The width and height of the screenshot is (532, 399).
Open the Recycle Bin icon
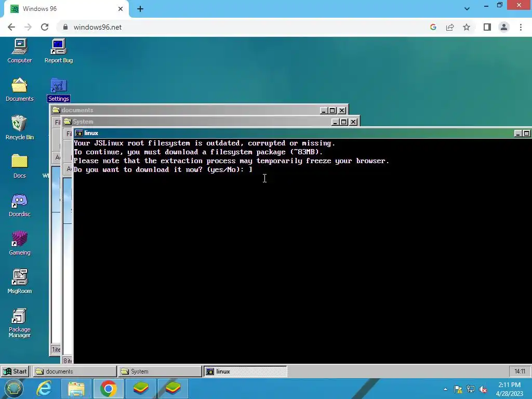pos(19,128)
